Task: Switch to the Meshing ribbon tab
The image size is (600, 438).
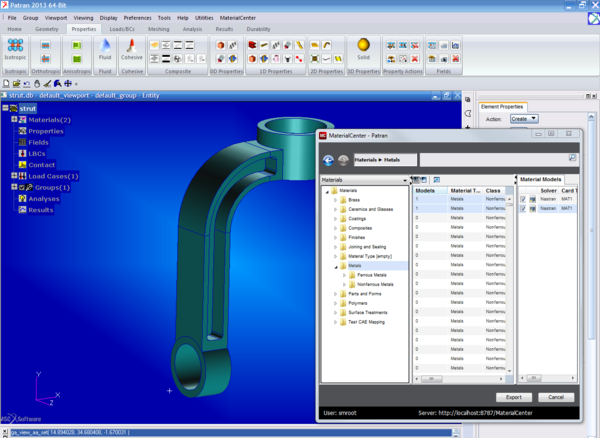Action: tap(158, 29)
